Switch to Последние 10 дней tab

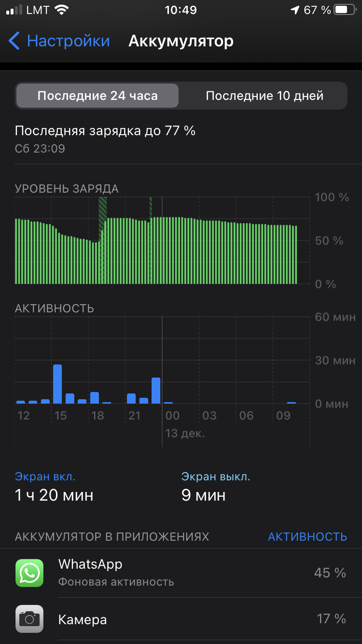265,96
